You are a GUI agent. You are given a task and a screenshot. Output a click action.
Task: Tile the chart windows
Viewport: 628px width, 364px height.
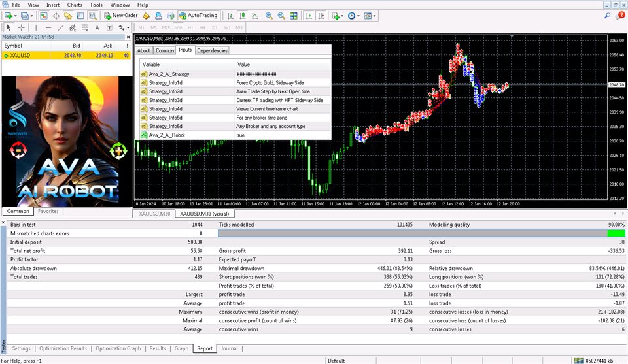tap(294, 16)
